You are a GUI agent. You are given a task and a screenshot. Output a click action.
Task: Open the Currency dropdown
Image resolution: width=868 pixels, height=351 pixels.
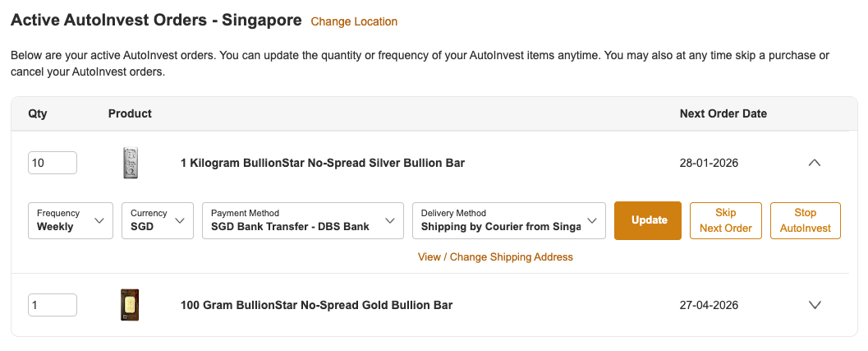[x=158, y=220]
